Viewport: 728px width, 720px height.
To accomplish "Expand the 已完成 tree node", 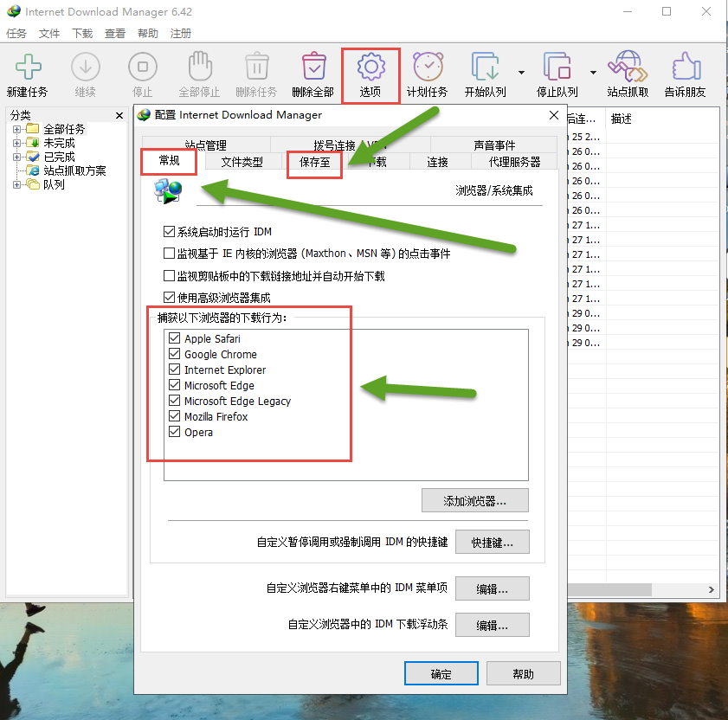I will (x=16, y=157).
